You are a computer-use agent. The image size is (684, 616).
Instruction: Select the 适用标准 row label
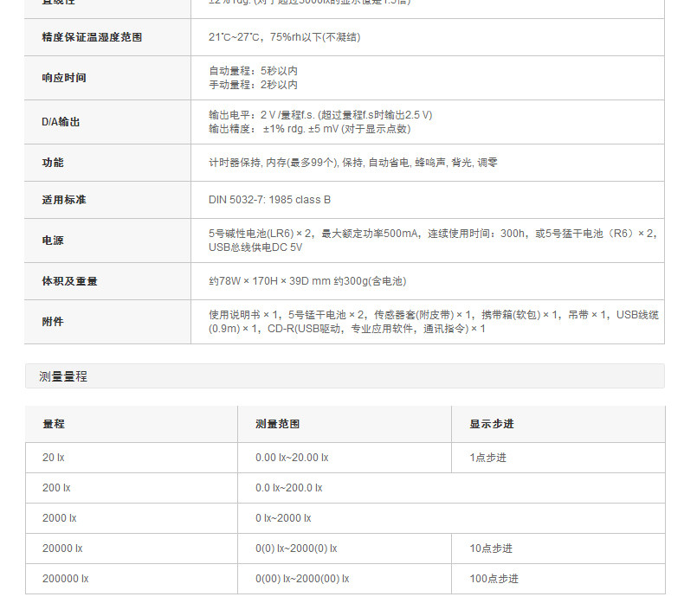pyautogui.click(x=64, y=200)
